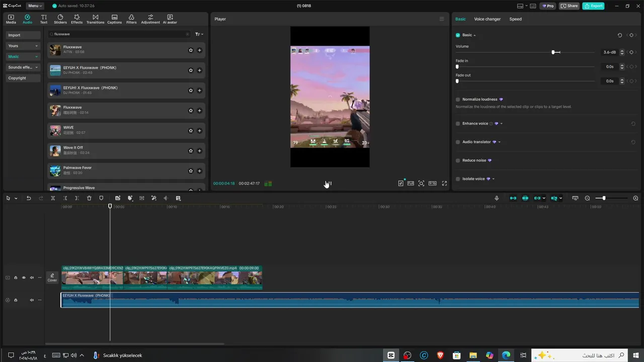
Task: Mute the audio track
Action: pyautogui.click(x=32, y=300)
